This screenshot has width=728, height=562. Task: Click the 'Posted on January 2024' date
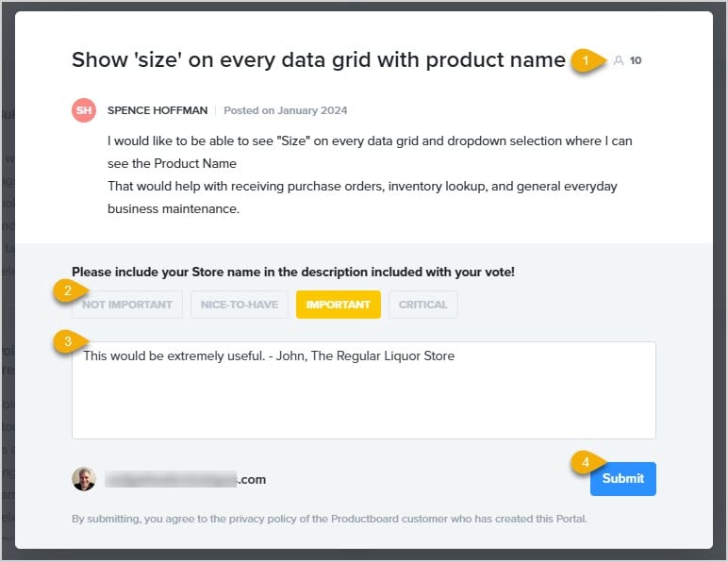tap(285, 110)
